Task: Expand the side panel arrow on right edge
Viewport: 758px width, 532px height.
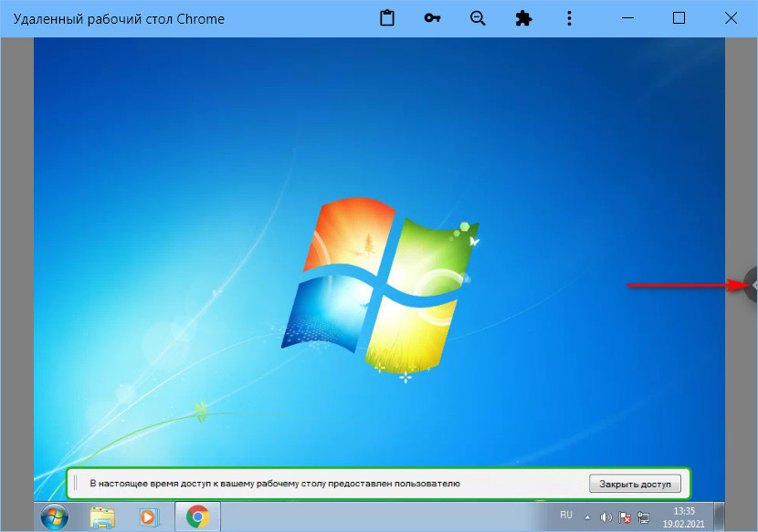Action: pyautogui.click(x=752, y=285)
